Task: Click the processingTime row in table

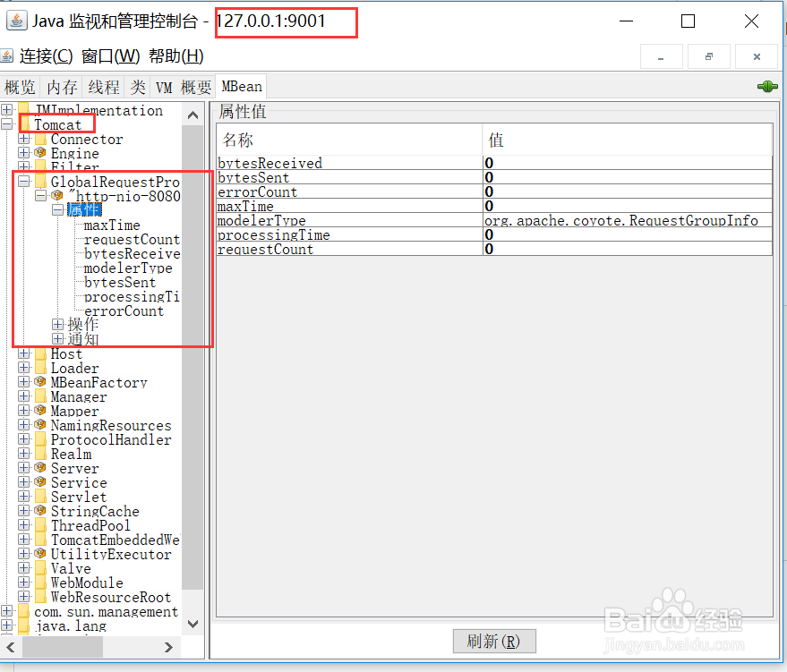Action: (494, 234)
